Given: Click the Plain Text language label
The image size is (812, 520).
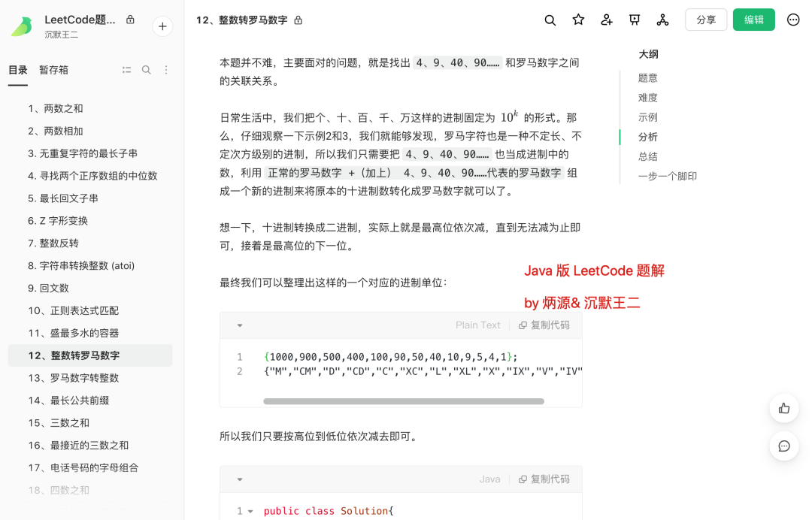Looking at the screenshot, I should (477, 325).
